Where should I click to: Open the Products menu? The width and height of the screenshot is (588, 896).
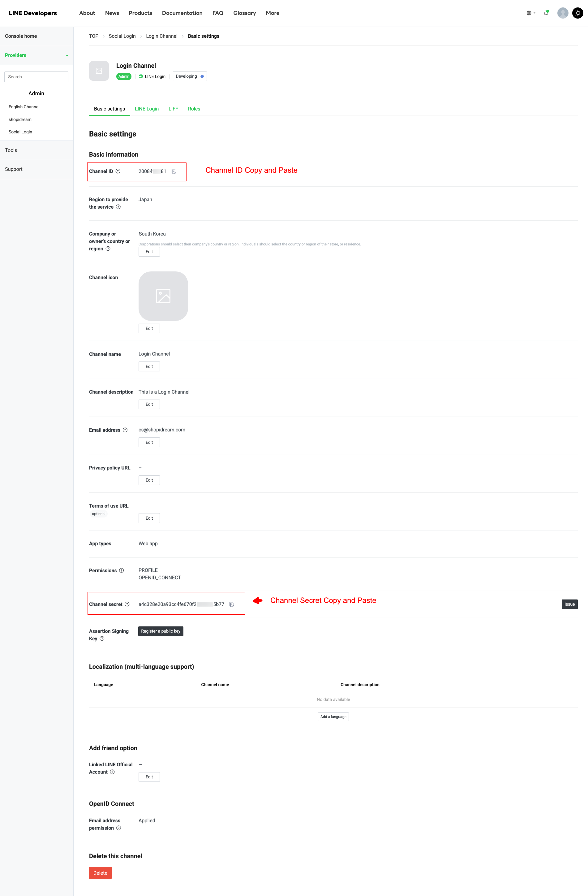click(x=140, y=13)
